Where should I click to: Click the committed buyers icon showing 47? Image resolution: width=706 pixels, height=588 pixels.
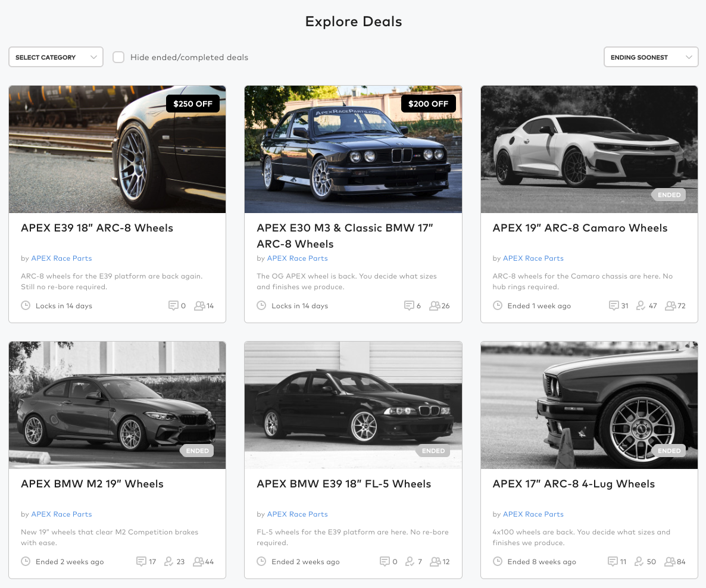641,306
